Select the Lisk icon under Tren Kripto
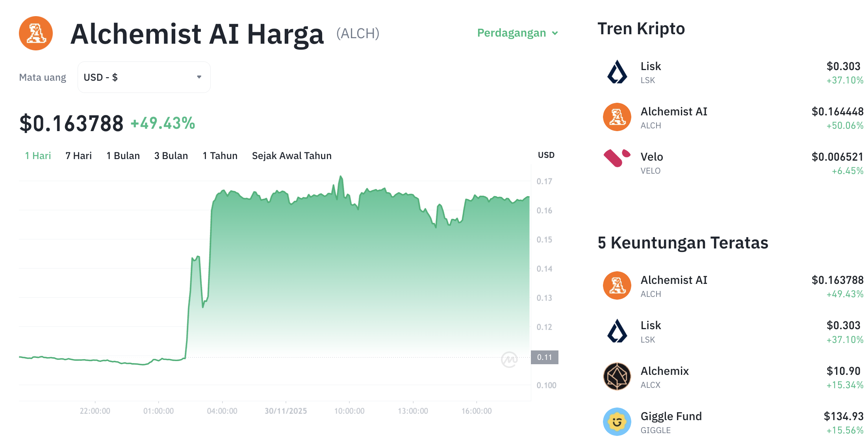Viewport: 868px width, 441px height. (616, 72)
